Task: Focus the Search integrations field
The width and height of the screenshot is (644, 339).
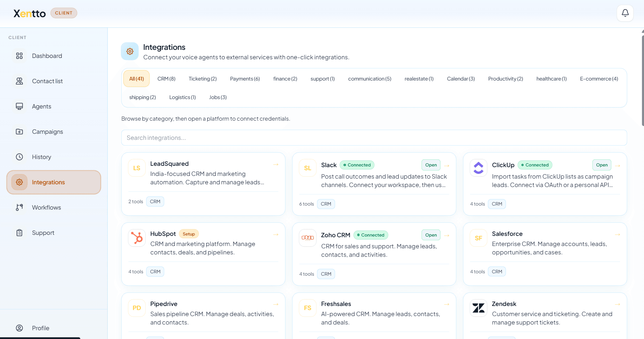Action: pyautogui.click(x=374, y=138)
